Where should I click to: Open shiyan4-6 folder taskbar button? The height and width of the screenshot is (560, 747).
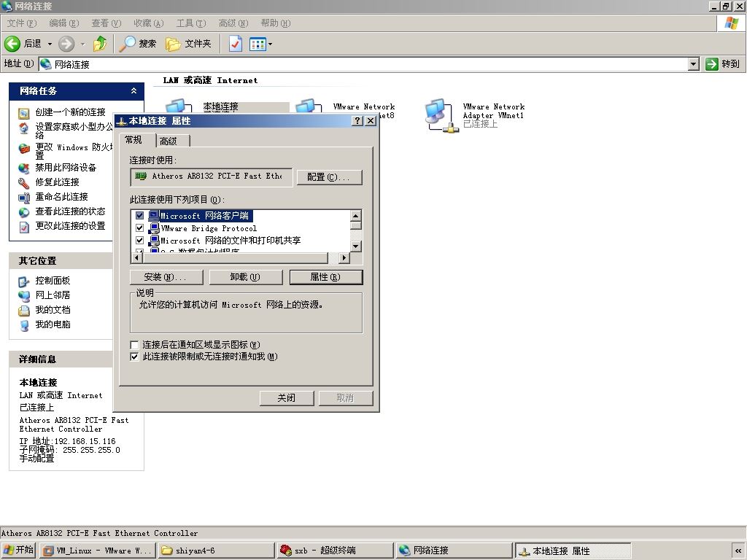(216, 551)
